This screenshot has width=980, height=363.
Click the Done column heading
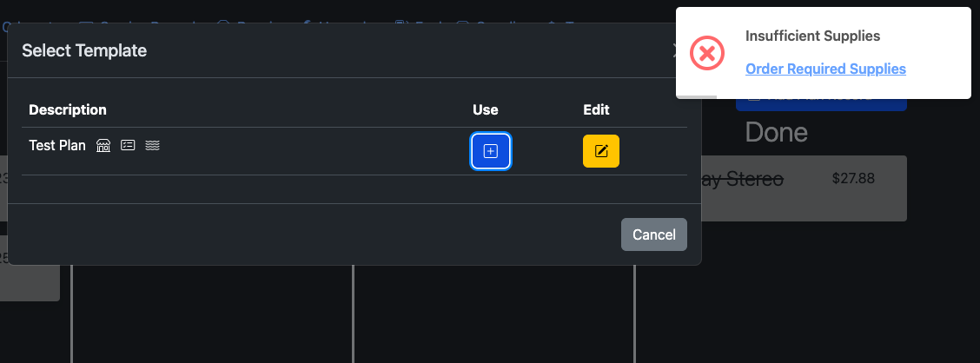point(776,133)
